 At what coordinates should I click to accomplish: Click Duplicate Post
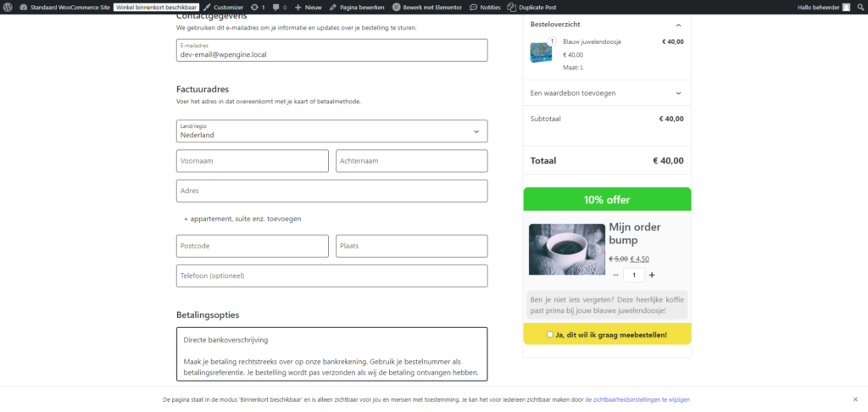click(x=532, y=7)
